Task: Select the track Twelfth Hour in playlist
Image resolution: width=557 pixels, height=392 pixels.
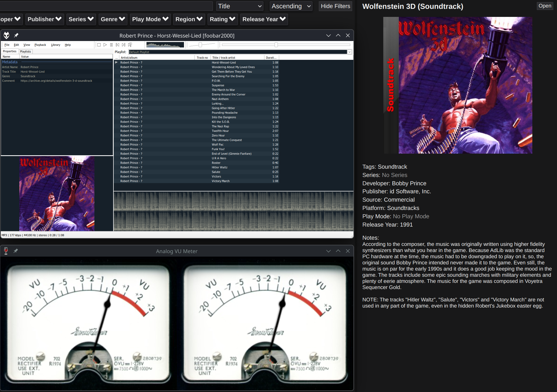Action: (x=220, y=131)
